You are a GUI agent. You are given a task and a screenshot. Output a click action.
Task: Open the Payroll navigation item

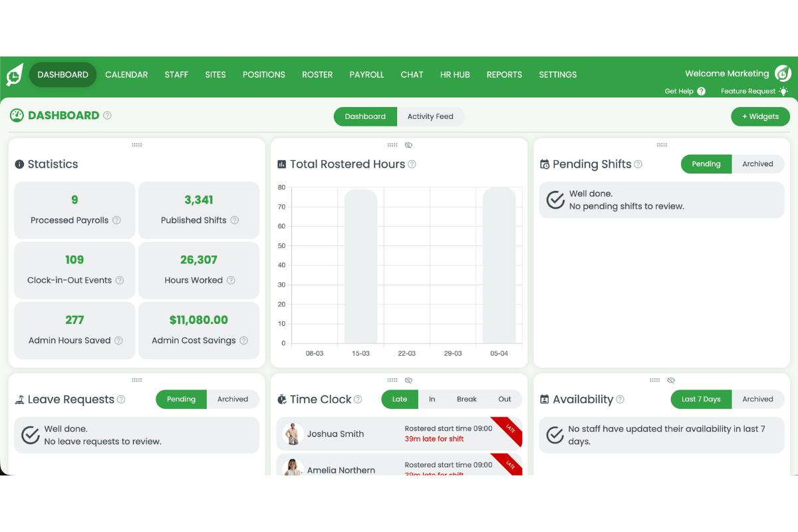366,74
